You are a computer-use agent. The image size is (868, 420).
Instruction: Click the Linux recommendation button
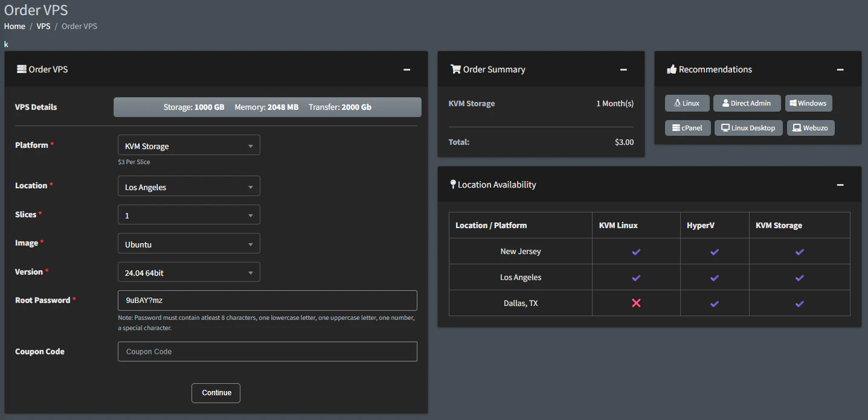pos(687,103)
